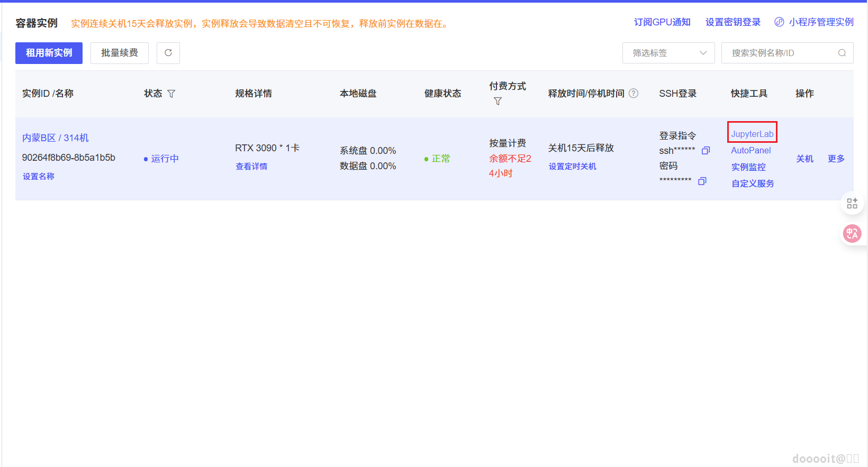Screen dimensions: 868x467
Task: Click the 按量计费 billing text
Action: pyautogui.click(x=508, y=143)
